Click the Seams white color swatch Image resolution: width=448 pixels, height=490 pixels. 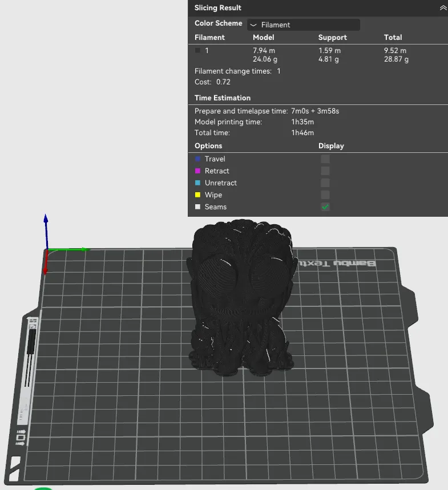coord(197,206)
